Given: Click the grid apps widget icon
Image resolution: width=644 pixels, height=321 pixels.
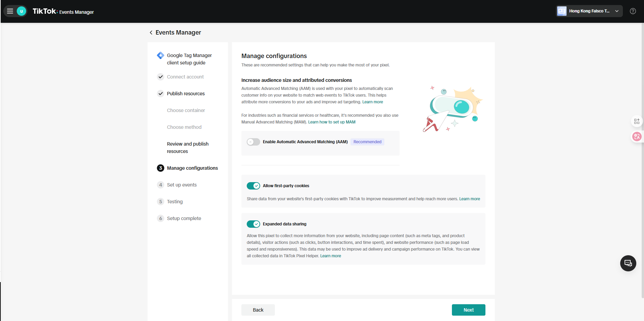Looking at the screenshot, I should [636, 121].
